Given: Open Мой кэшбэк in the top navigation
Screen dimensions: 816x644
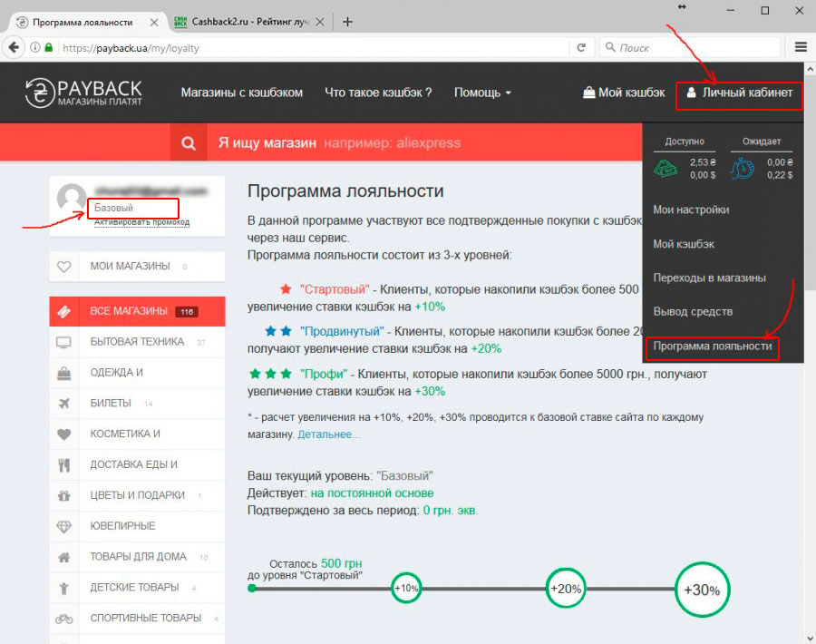Looking at the screenshot, I should point(624,93).
